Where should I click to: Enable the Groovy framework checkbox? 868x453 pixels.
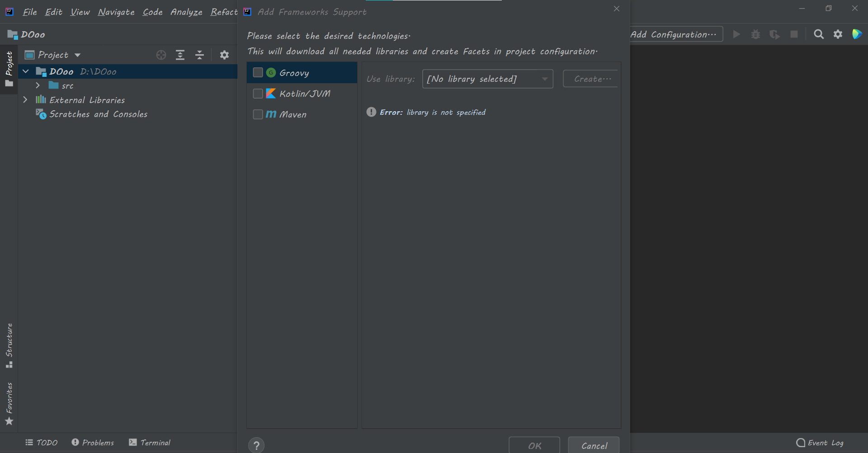[x=258, y=72]
